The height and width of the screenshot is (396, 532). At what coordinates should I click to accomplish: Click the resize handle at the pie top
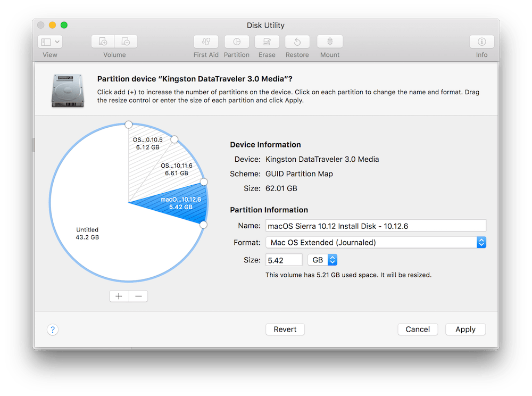point(128,125)
